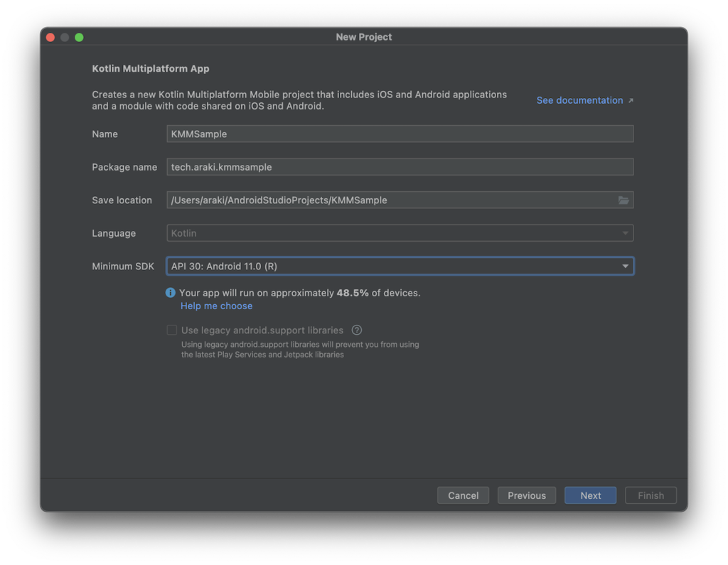Viewport: 728px width, 565px height.
Task: Click the New Project title bar
Action: [x=364, y=37]
